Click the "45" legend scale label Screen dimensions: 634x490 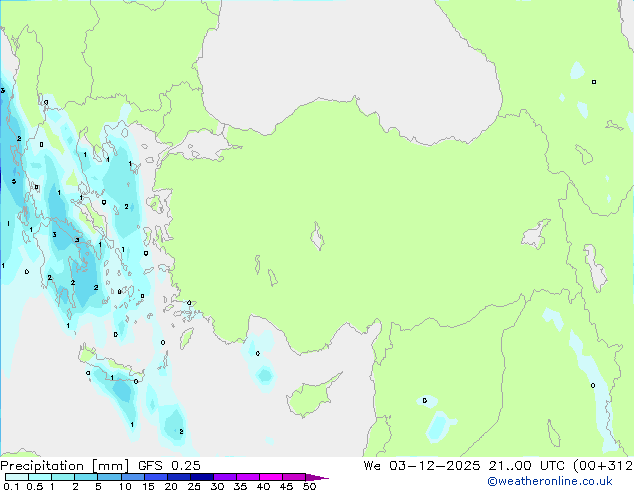[286, 486]
